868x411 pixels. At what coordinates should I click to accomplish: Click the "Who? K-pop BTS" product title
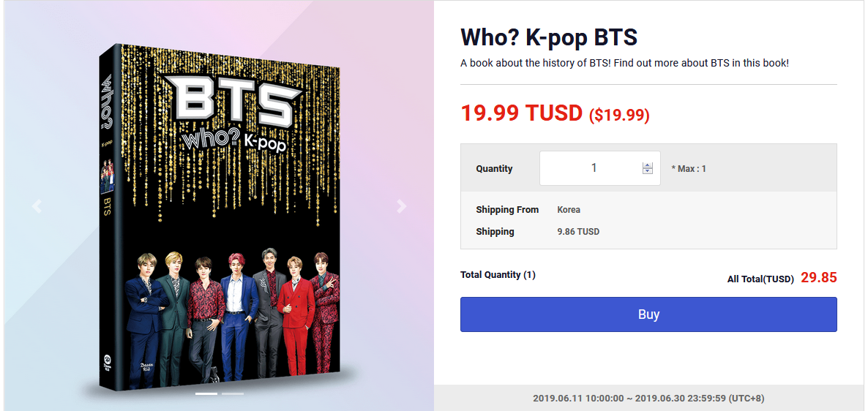click(x=549, y=37)
